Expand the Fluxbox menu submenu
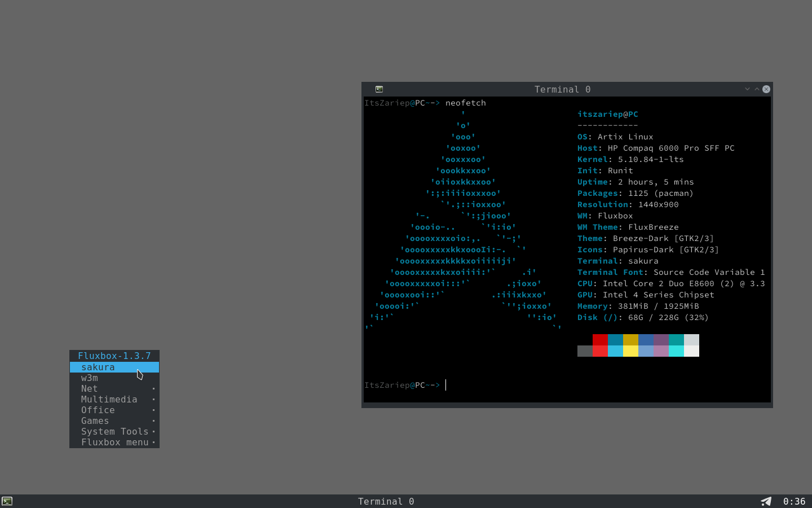Image resolution: width=812 pixels, height=508 pixels. click(114, 443)
